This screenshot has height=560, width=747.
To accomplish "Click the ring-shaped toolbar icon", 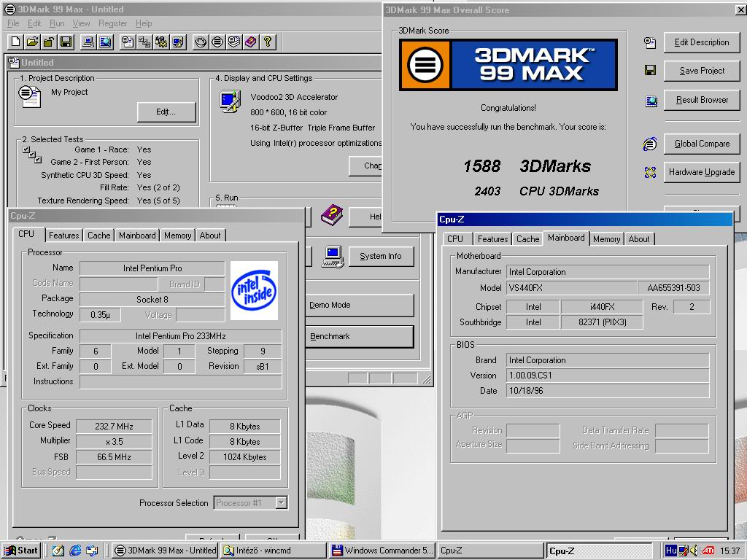I will (201, 42).
